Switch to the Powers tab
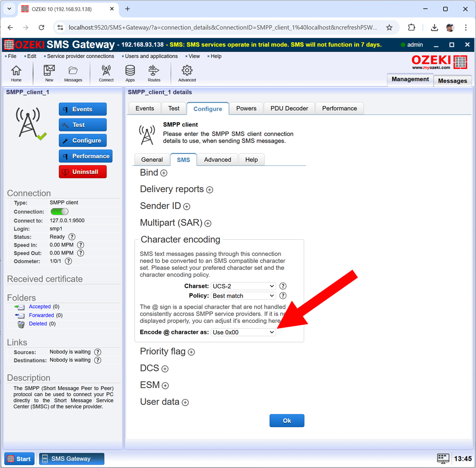 [246, 108]
